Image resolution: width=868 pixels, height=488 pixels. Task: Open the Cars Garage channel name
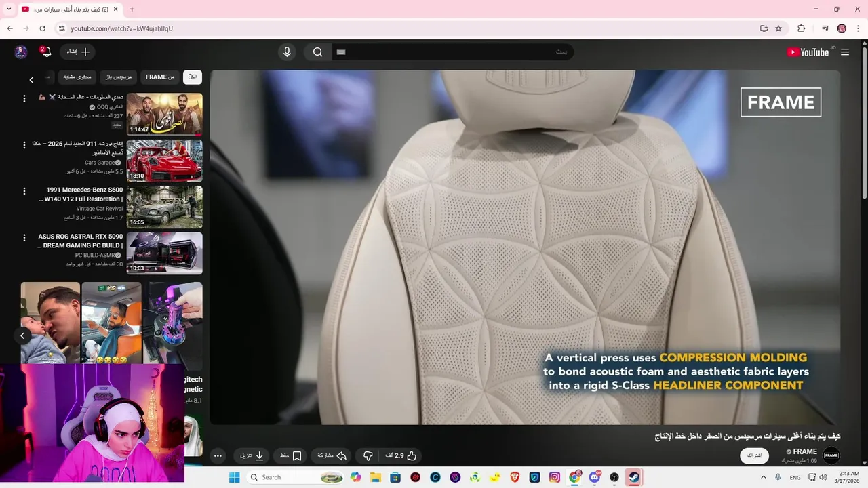tap(100, 163)
